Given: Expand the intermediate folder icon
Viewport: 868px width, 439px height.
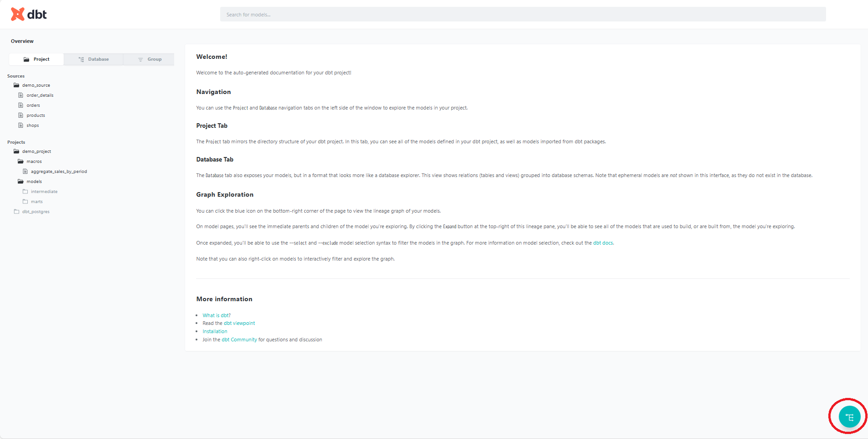Looking at the screenshot, I should (25, 192).
